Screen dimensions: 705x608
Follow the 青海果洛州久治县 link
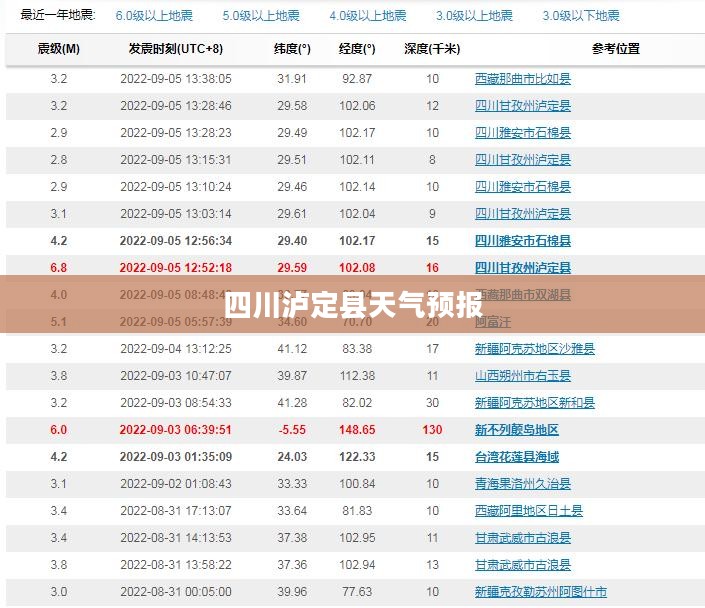523,484
